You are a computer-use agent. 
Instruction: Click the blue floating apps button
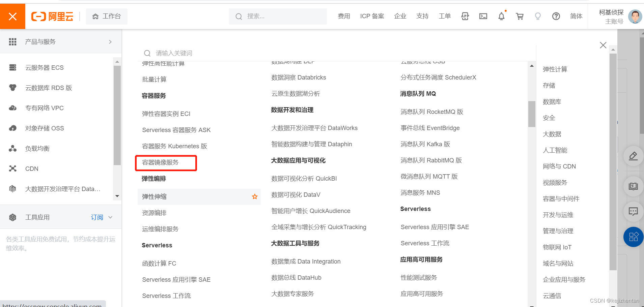tap(633, 237)
